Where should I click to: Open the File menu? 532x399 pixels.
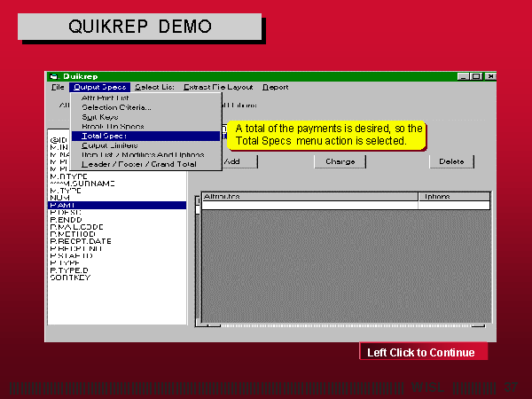[x=58, y=87]
